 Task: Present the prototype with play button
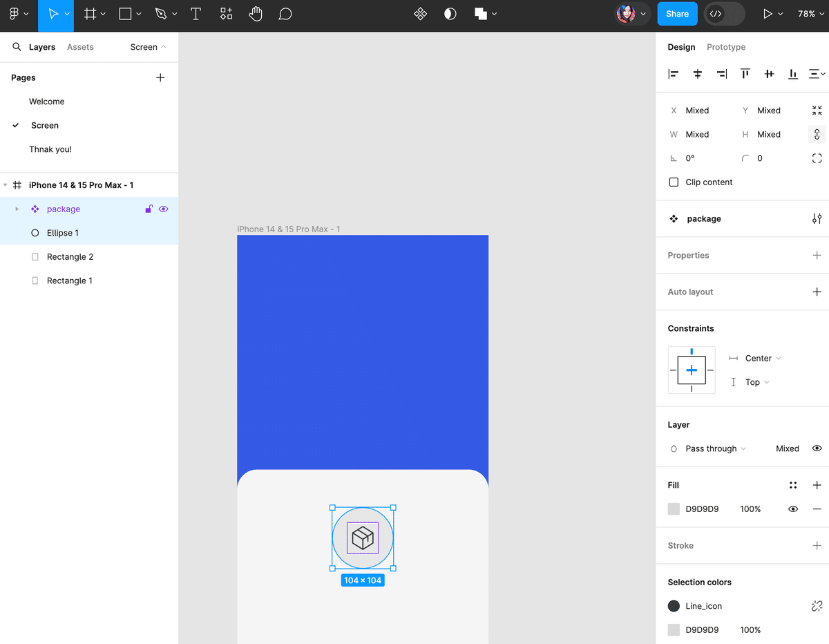[x=767, y=14]
